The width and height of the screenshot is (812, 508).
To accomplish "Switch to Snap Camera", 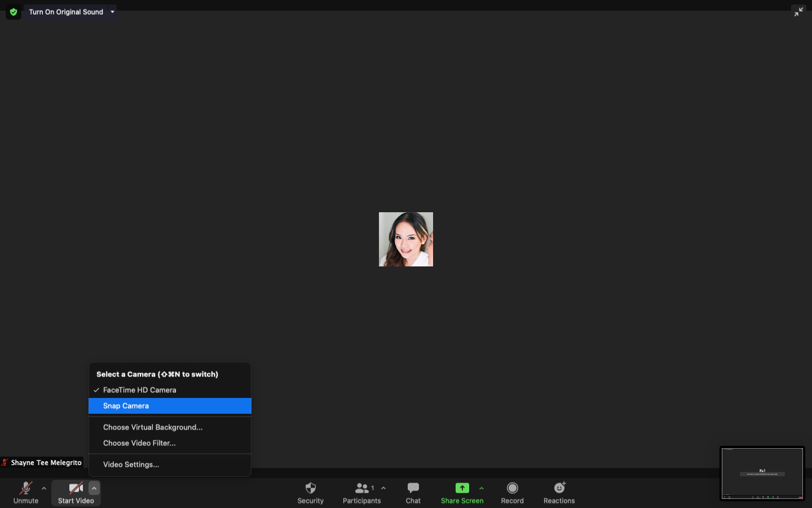I will (170, 406).
